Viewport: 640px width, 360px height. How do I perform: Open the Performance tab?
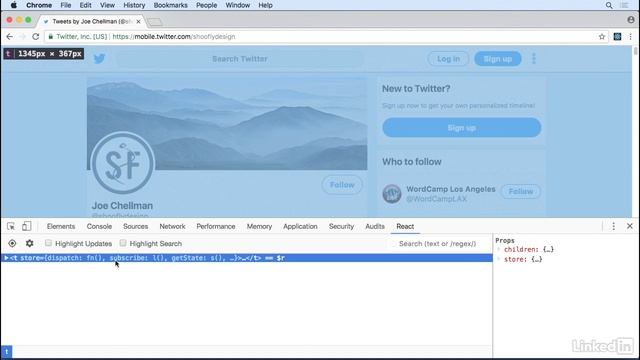tap(216, 226)
